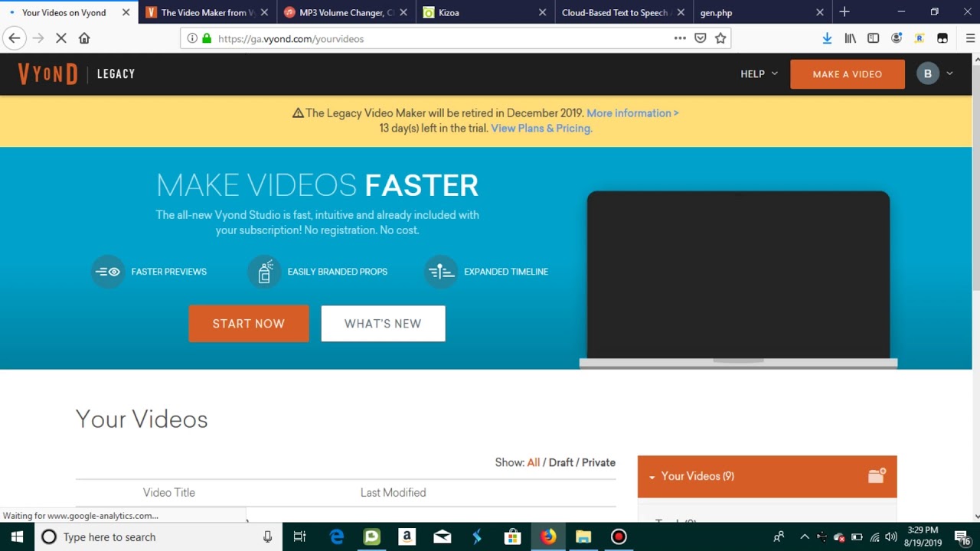Click the START NOW button
The height and width of the screenshot is (551, 980).
[249, 324]
